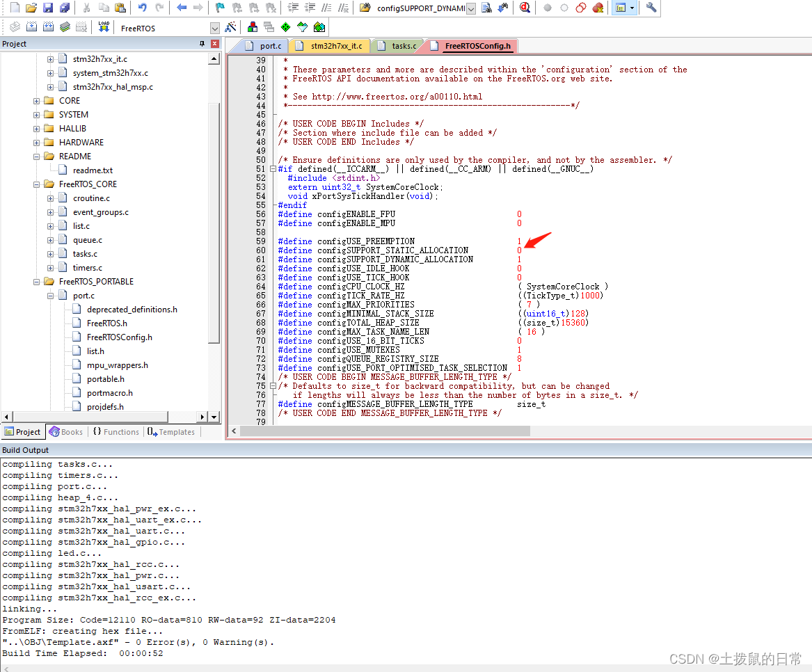Open the Books panel tab
Screen dimensions: 812x672
[66, 432]
